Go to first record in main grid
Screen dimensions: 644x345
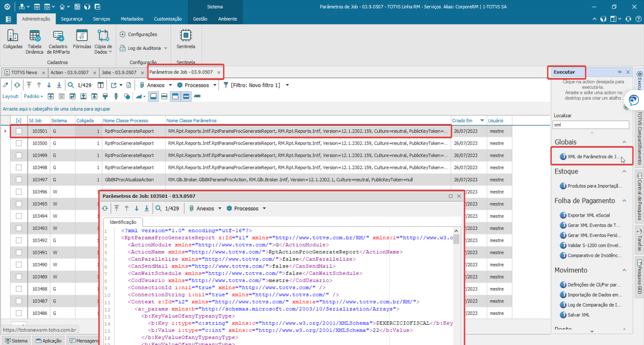pyautogui.click(x=29, y=85)
